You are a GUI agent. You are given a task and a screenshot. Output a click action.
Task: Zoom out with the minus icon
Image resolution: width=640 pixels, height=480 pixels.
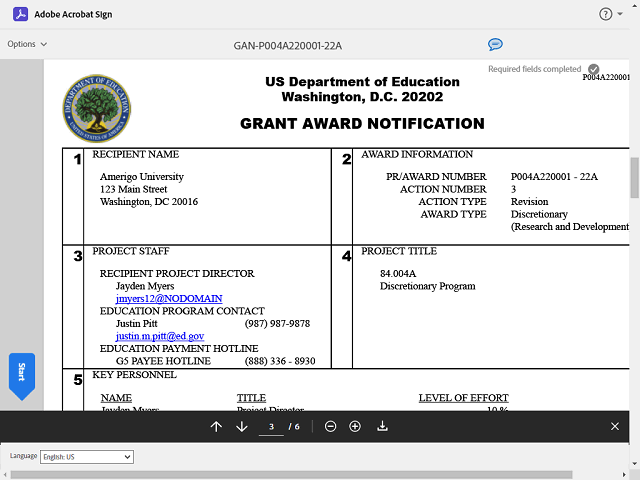coord(330,427)
